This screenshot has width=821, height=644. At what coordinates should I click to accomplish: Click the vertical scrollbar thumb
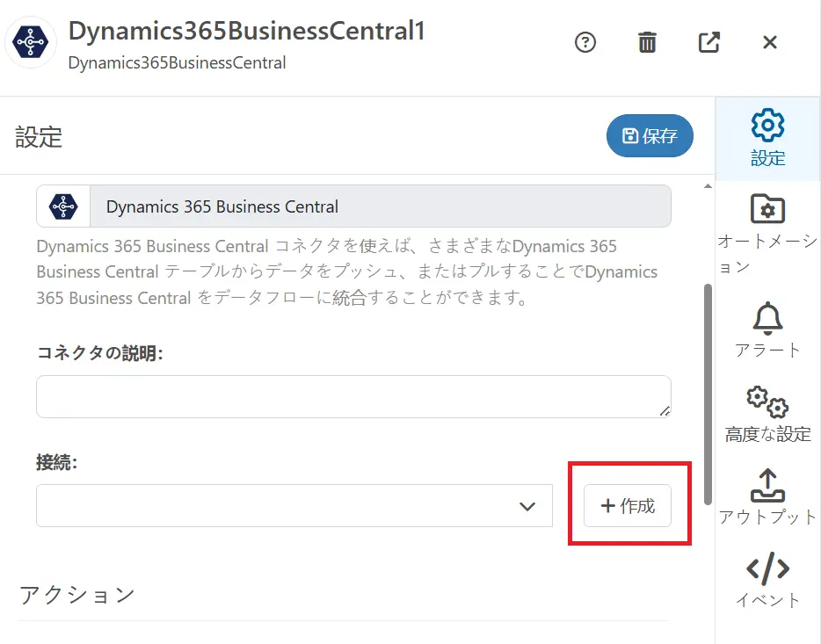point(708,394)
